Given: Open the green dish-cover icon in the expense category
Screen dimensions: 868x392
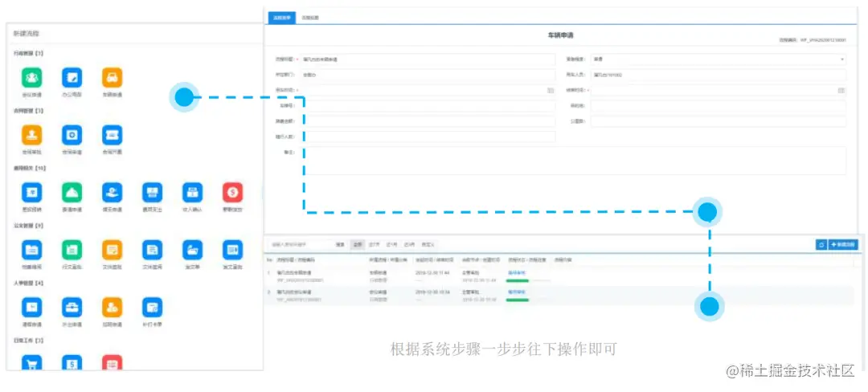Looking at the screenshot, I should (x=72, y=193).
